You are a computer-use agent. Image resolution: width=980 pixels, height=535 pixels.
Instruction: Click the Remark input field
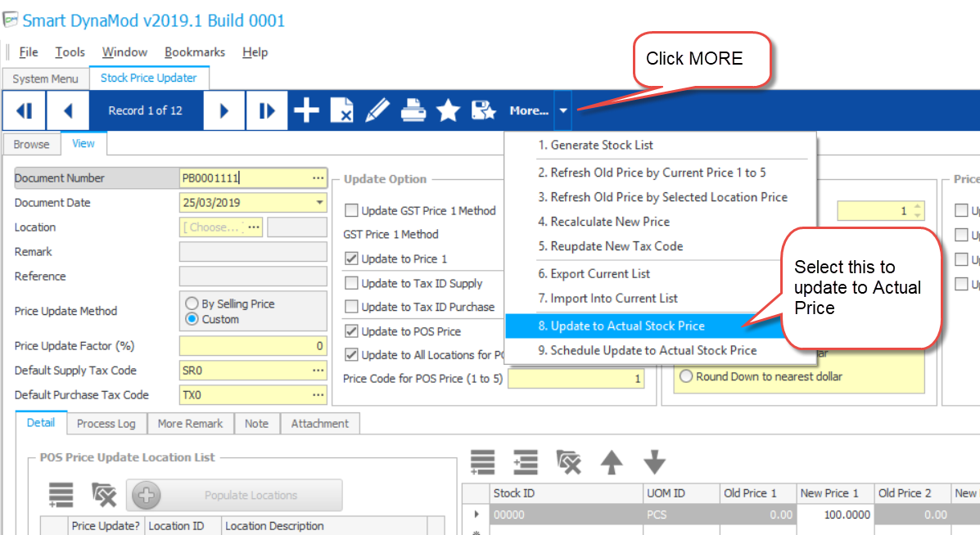pos(253,252)
